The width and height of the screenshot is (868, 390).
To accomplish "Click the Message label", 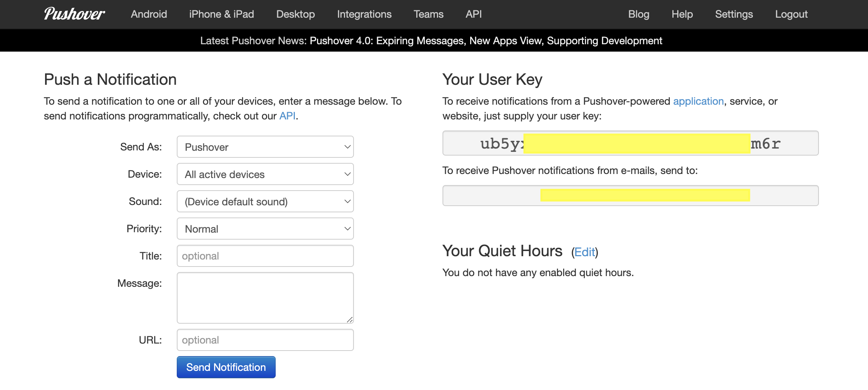I will point(139,283).
